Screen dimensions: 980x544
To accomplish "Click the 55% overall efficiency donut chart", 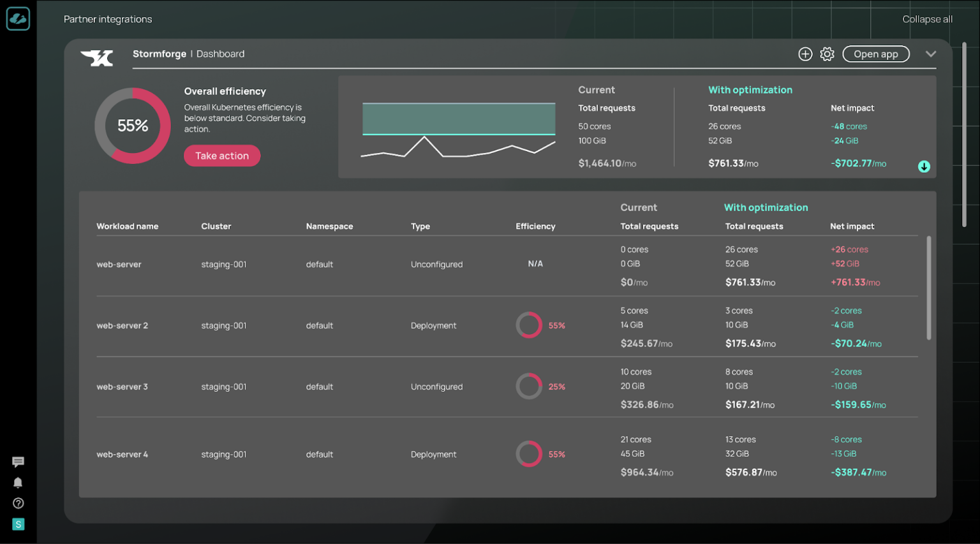I will (x=133, y=126).
